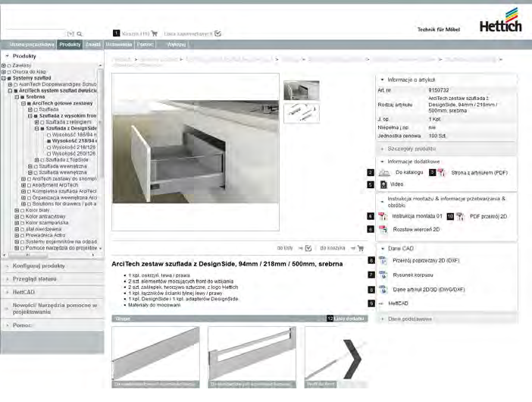This screenshot has height=402, width=532.
Task: Expand the Konfiguruj produkty panel
Action: click(x=52, y=265)
